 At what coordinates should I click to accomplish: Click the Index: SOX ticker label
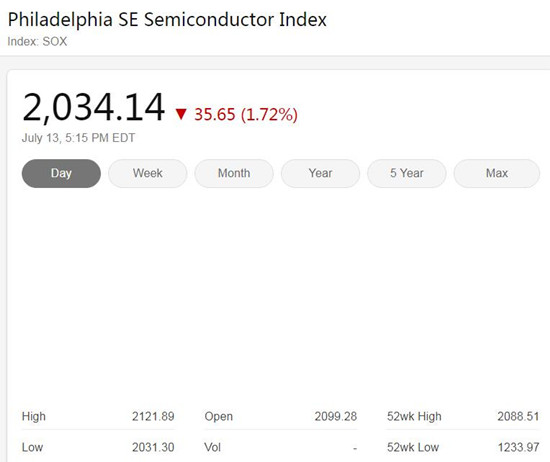tap(37, 41)
